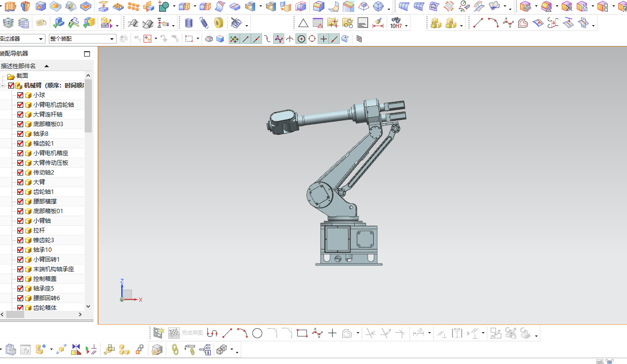Select the Rectangle sketch tool
The height and width of the screenshot is (364, 627).
coord(302,333)
